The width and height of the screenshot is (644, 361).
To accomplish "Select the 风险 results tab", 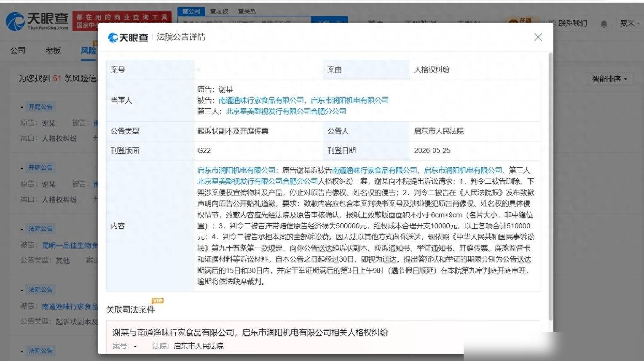I will point(89,51).
